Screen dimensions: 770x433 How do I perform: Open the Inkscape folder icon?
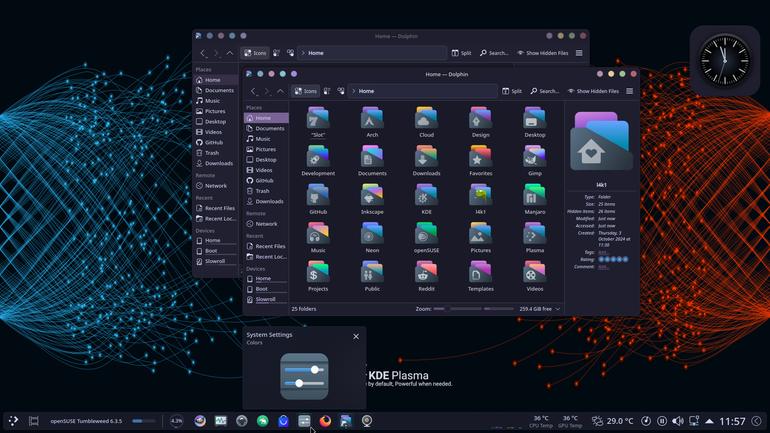tap(372, 195)
